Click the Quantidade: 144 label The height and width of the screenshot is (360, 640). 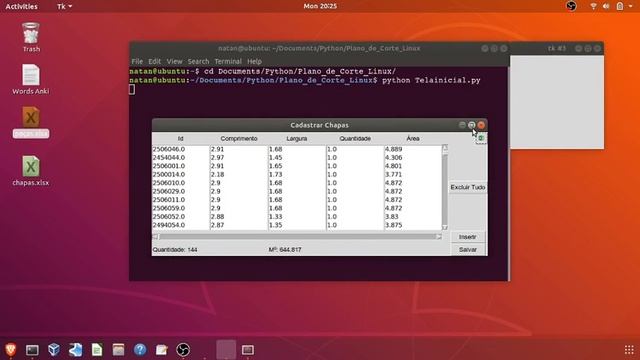175,249
